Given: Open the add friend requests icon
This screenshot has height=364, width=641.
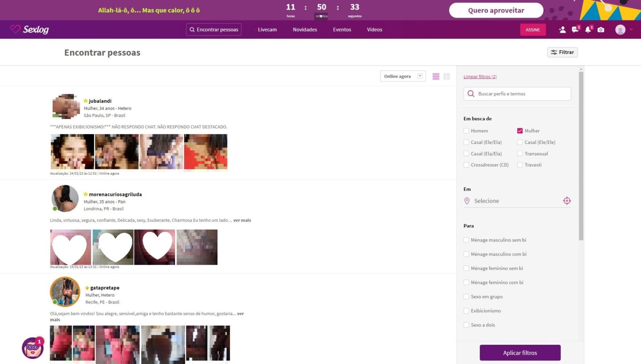Looking at the screenshot, I should click(x=562, y=30).
